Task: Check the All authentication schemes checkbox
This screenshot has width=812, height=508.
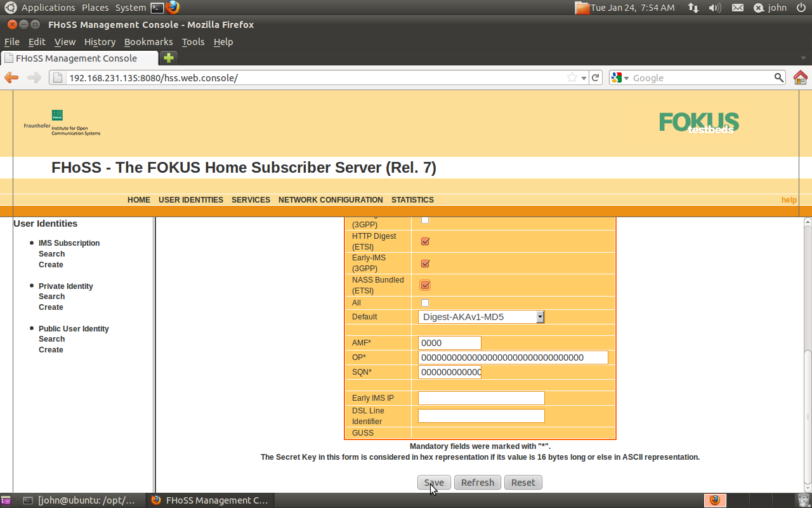Action: (425, 303)
